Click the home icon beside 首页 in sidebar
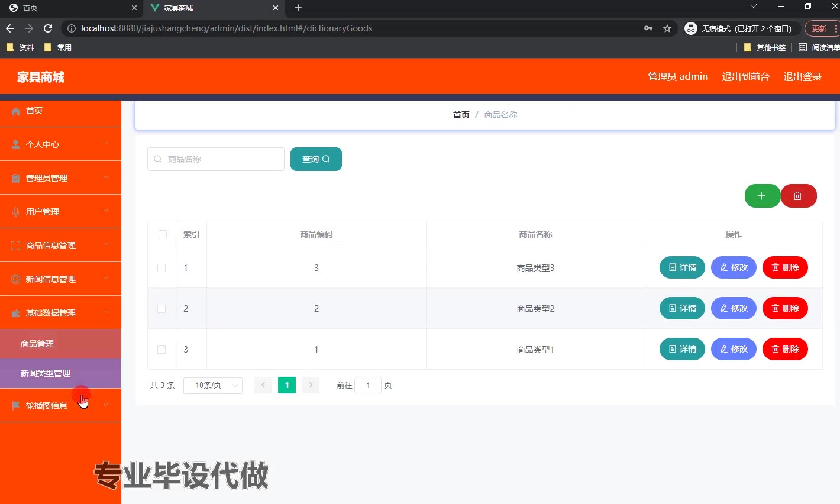840x504 pixels. pos(16,111)
